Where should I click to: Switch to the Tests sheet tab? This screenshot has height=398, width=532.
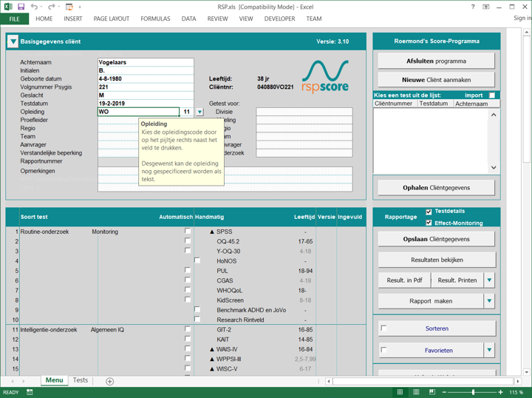[x=81, y=380]
